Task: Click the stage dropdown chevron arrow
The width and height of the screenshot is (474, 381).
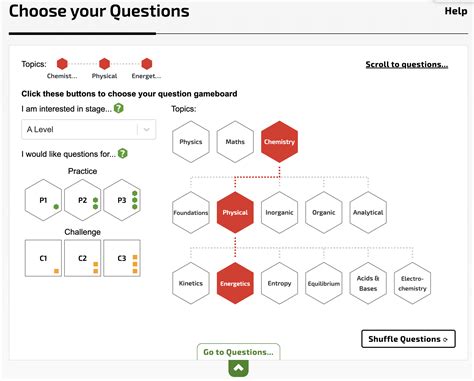Action: point(146,129)
